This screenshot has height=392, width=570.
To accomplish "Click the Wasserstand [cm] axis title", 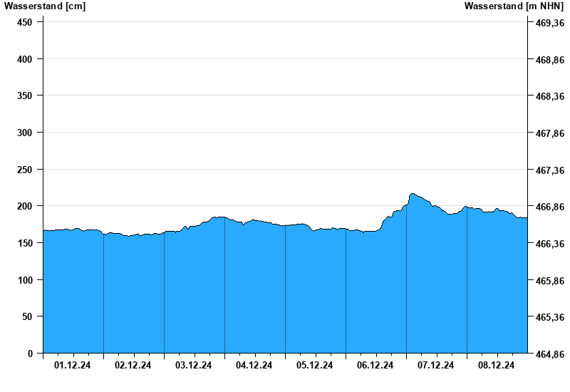I will 45,6.
